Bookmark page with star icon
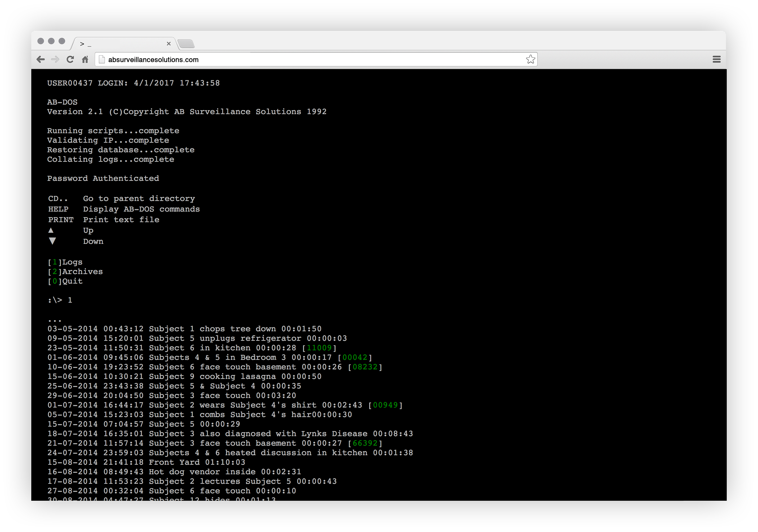This screenshot has height=532, width=758. [530, 59]
